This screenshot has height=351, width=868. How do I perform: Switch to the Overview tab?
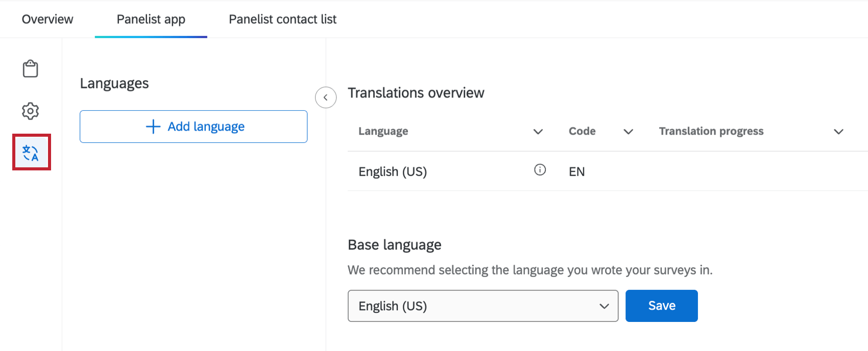click(47, 19)
